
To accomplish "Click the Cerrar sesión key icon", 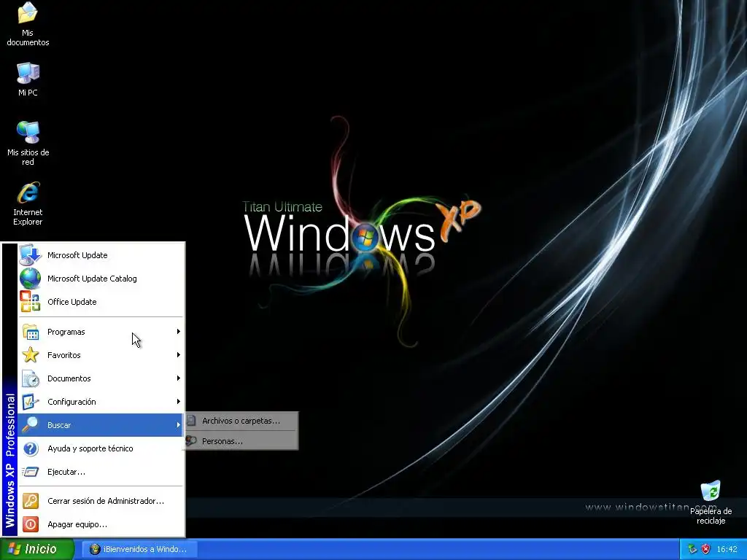I will point(31,500).
